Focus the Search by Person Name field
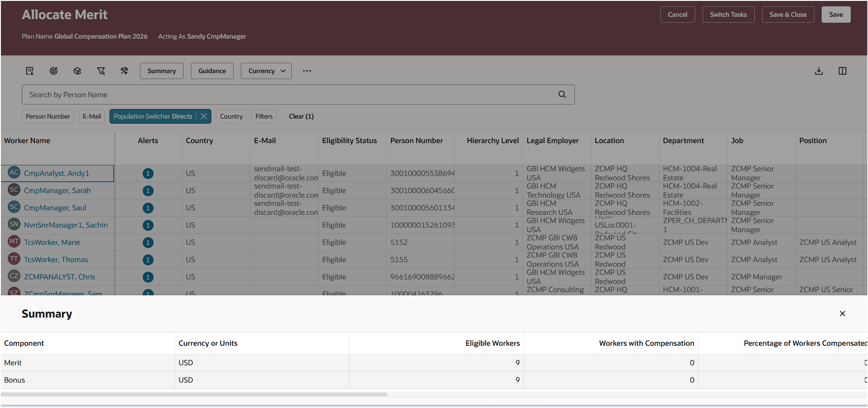The image size is (868, 408). [298, 95]
